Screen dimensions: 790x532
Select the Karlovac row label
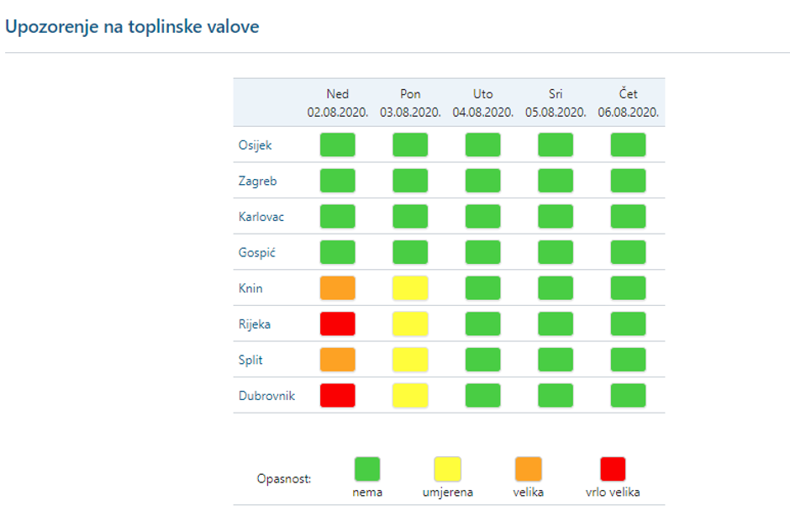(x=261, y=217)
